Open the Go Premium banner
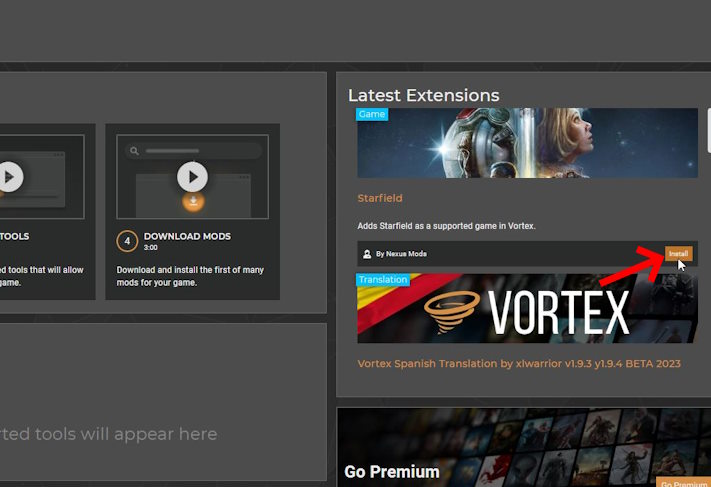Screen dimensions: 711x487 pyautogui.click(x=525, y=447)
